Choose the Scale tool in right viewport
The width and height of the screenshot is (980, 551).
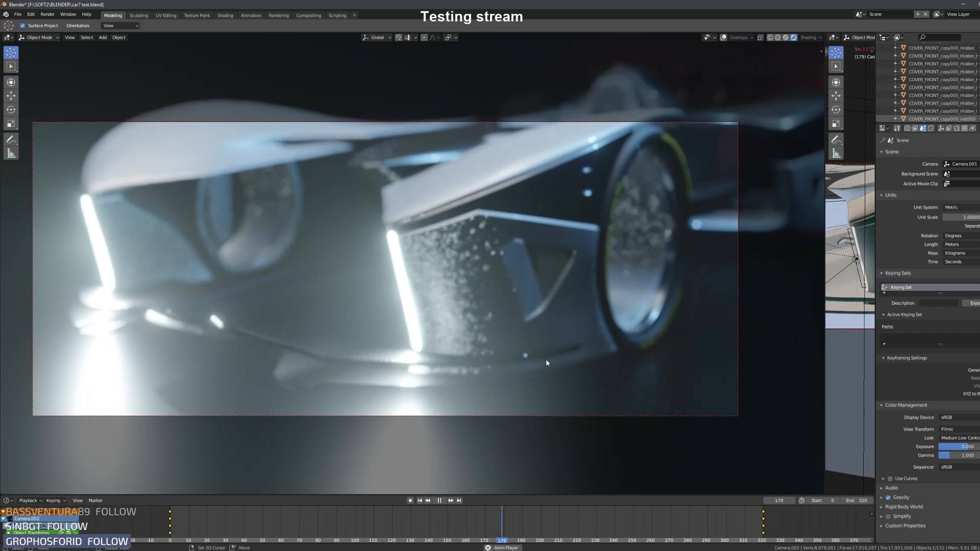click(x=836, y=123)
